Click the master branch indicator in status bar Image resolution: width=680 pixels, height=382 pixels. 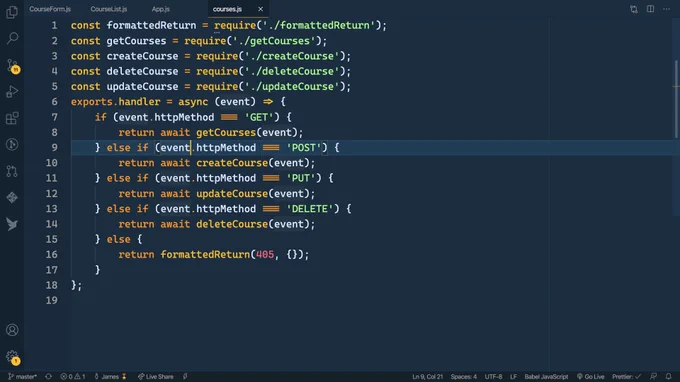coord(23,376)
